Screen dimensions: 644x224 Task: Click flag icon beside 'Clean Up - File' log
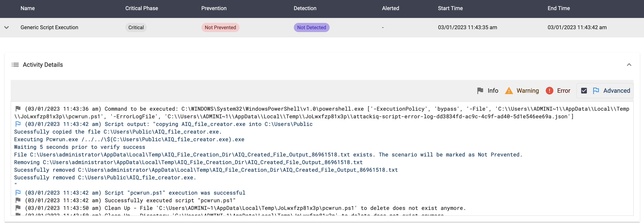point(18,208)
